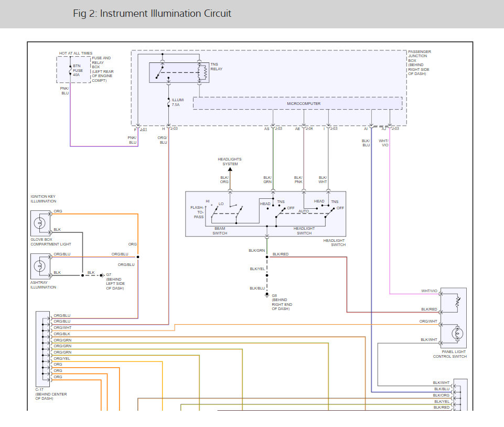Image resolution: width=504 pixels, height=427 pixels.
Task: Select the ORG/YEL wire label at connector C-17
Action: pos(62,358)
